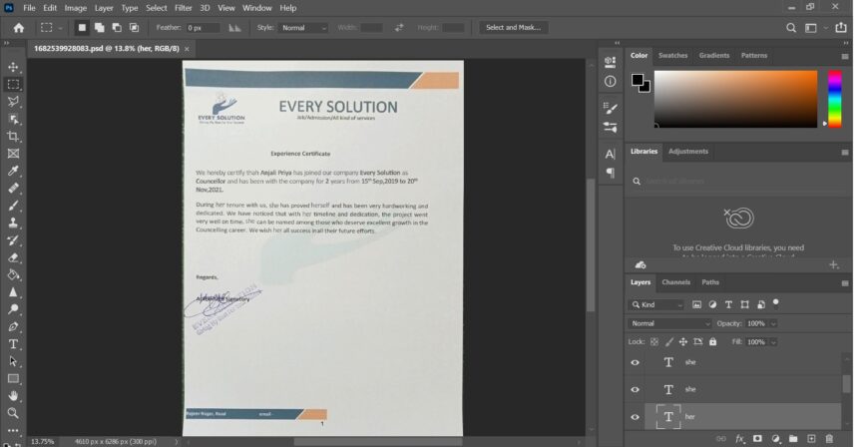Hide the second 'she' text layer
This screenshot has width=868, height=447.
pos(635,389)
